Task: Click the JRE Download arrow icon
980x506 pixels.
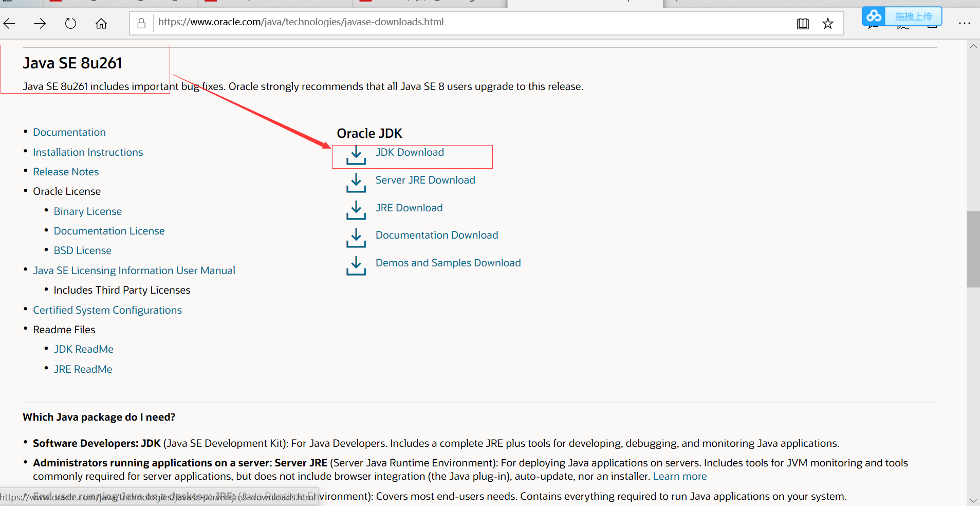Action: coord(356,210)
